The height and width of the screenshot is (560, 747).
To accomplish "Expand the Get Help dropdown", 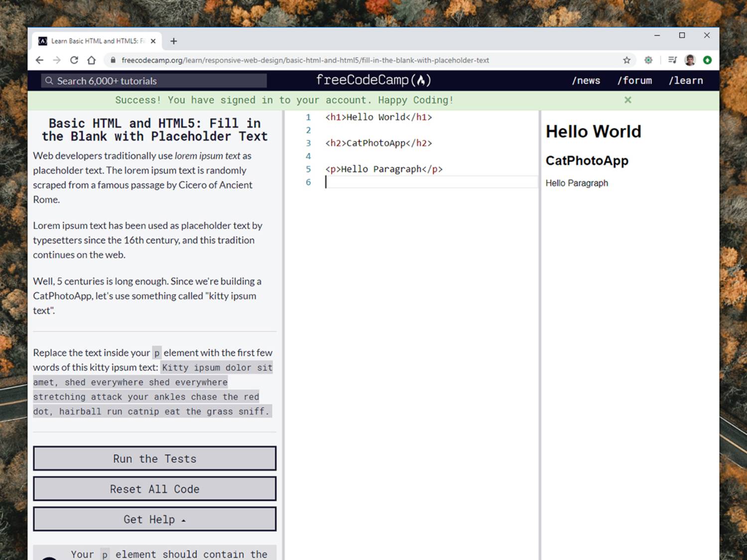I will pos(154,519).
